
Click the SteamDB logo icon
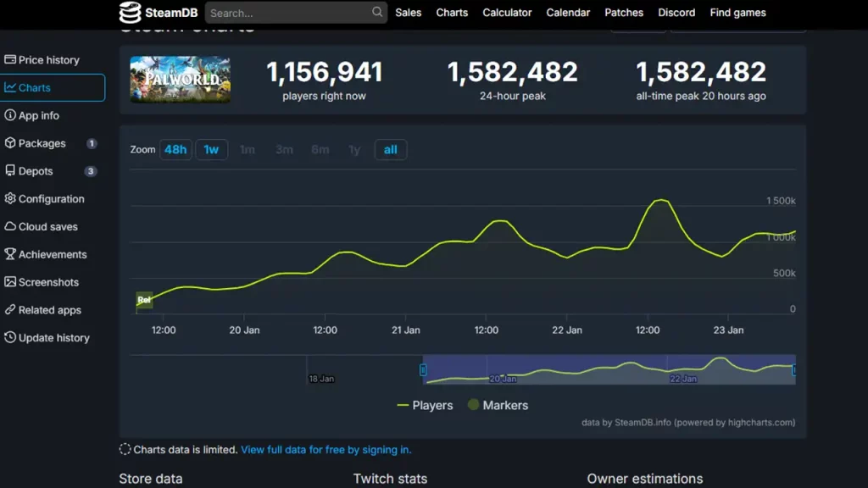click(x=130, y=13)
